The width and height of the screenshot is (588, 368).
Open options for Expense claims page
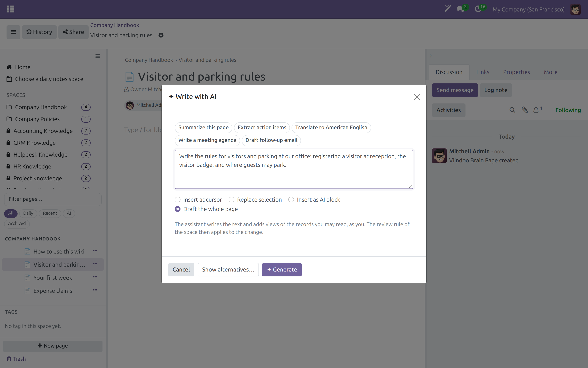point(95,290)
